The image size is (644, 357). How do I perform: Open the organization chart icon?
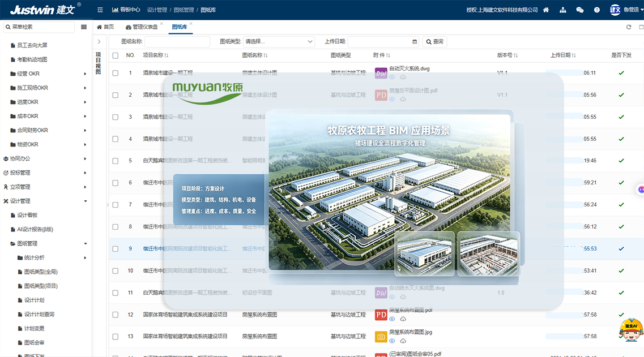[562, 10]
